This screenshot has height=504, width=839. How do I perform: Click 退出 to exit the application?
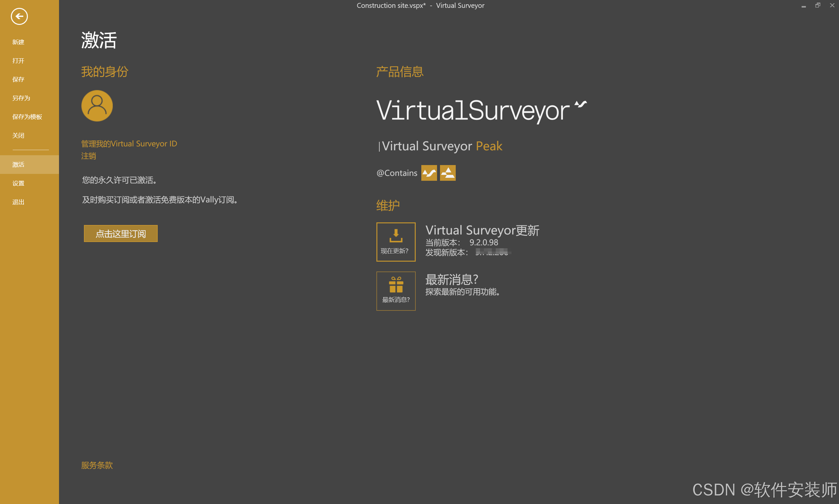click(18, 202)
